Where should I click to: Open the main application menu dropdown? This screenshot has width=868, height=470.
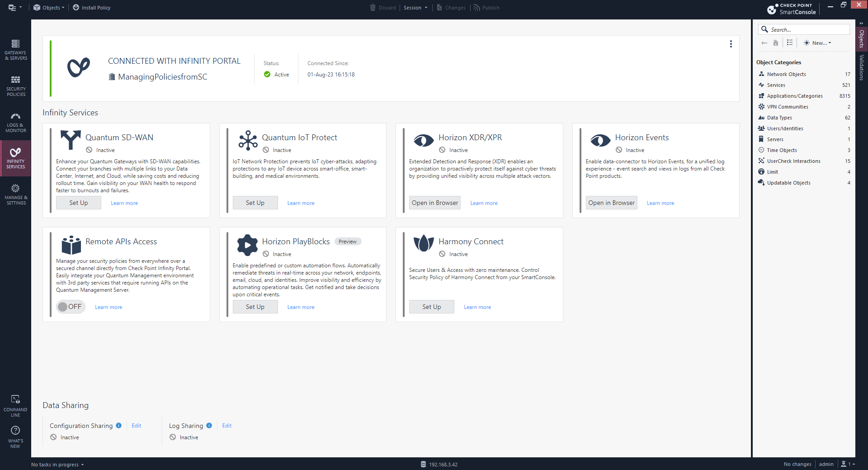[15, 7]
